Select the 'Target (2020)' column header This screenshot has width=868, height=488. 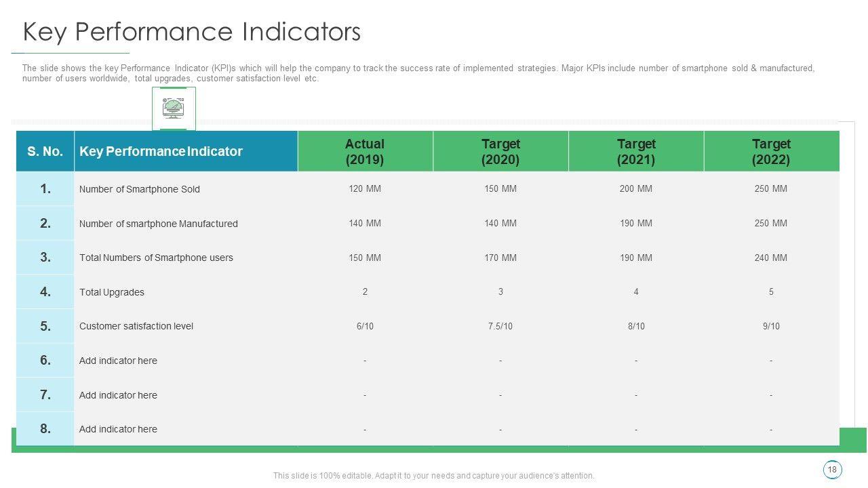click(500, 151)
